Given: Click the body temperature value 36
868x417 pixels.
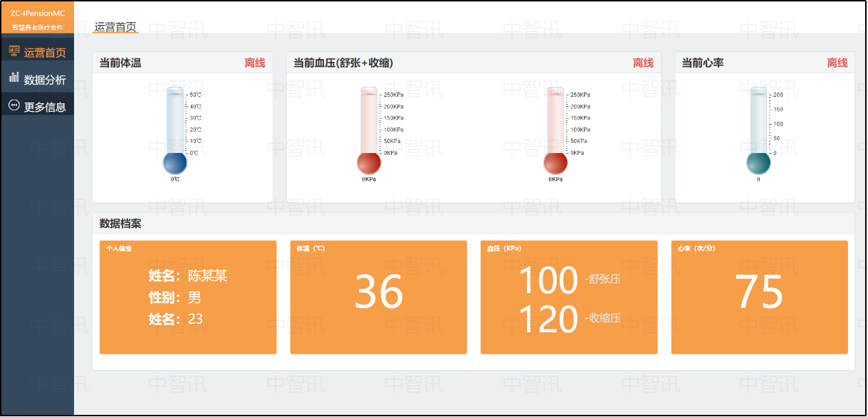Looking at the screenshot, I should point(379,292).
